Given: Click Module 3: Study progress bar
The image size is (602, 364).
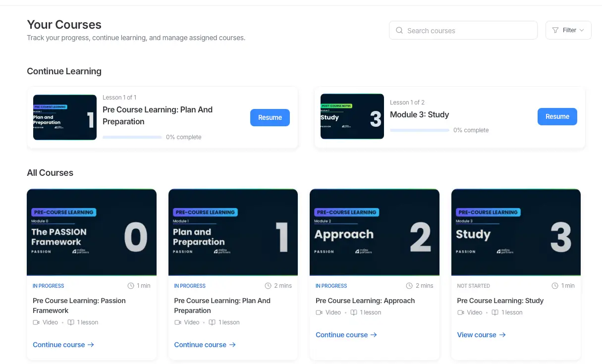Looking at the screenshot, I should click(x=420, y=130).
